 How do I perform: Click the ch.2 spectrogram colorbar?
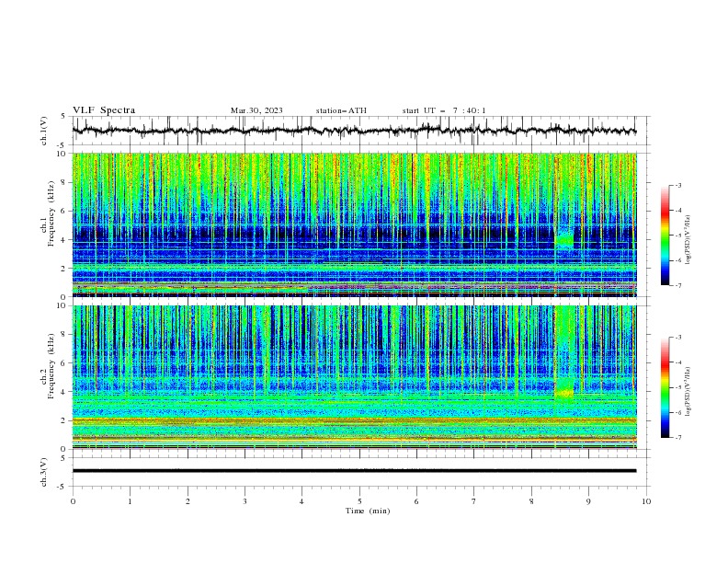(x=665, y=387)
